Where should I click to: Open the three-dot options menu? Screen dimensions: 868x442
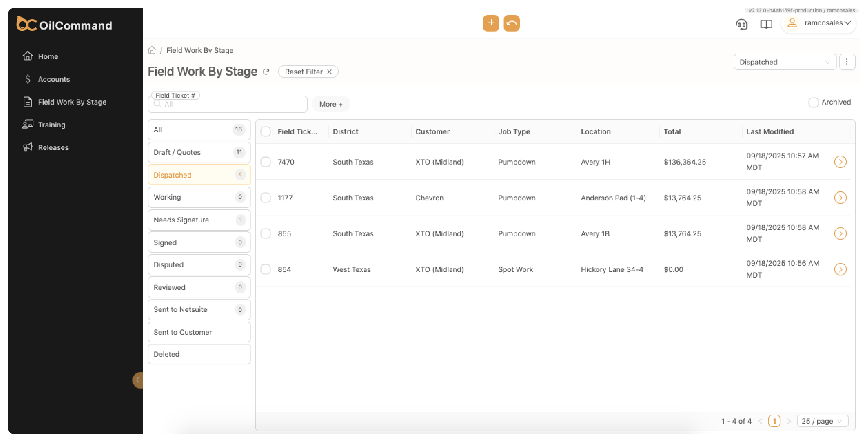(x=846, y=62)
